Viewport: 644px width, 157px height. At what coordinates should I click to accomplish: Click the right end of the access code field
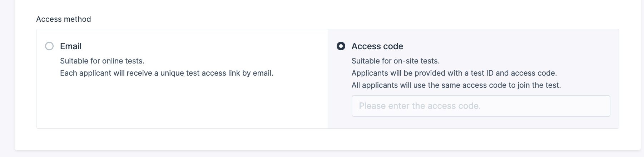pos(600,106)
